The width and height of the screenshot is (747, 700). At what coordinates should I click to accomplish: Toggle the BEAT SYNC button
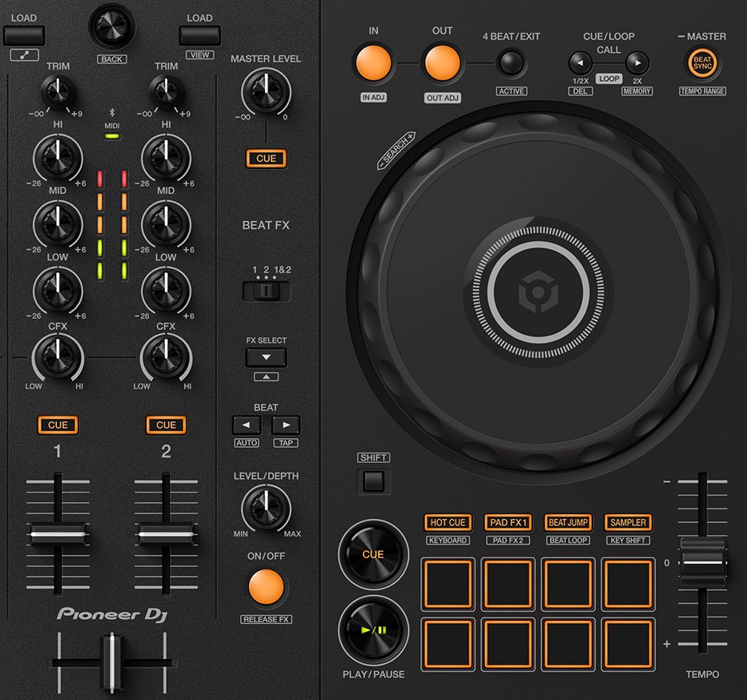(703, 63)
